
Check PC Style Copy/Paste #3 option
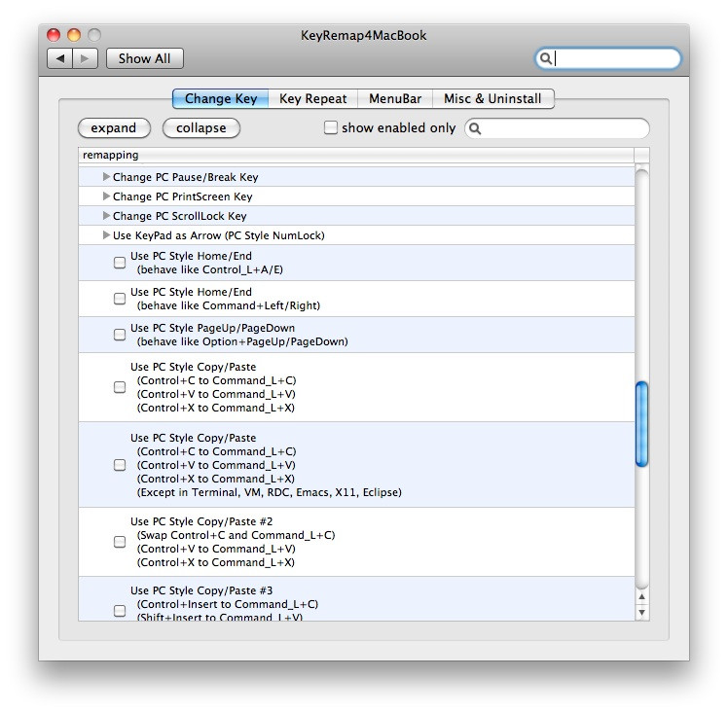[120, 611]
